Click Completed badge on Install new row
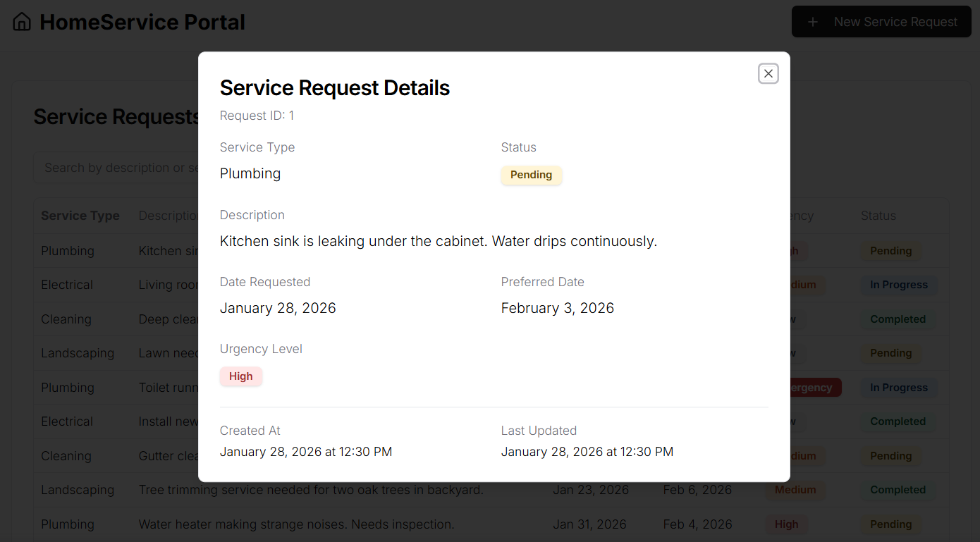This screenshot has width=980, height=542. pyautogui.click(x=898, y=421)
